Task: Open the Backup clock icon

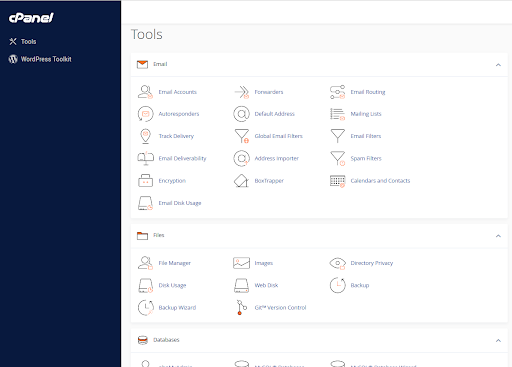Action: [x=337, y=285]
